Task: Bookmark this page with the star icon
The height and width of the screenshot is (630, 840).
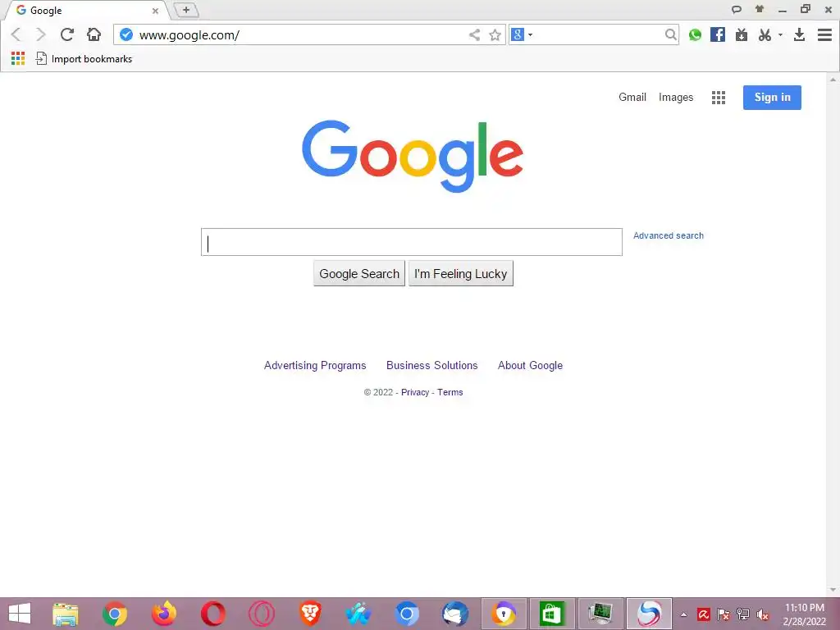Action: click(495, 35)
